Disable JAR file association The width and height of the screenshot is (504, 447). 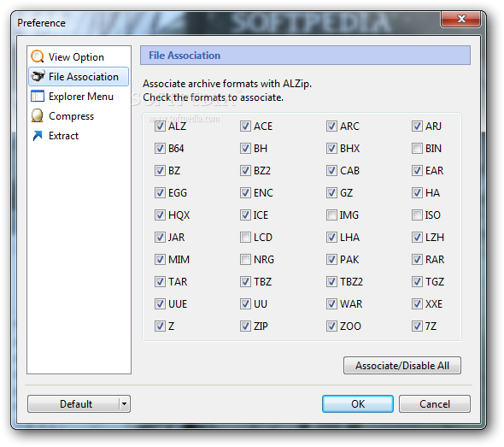[160, 238]
